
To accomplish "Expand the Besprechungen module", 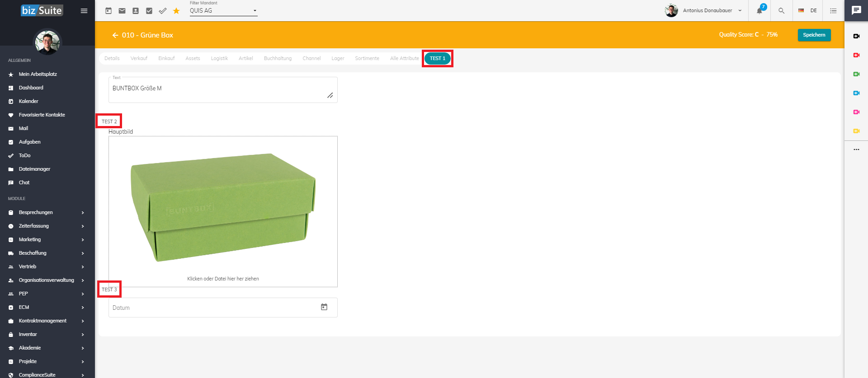I will coord(47,212).
